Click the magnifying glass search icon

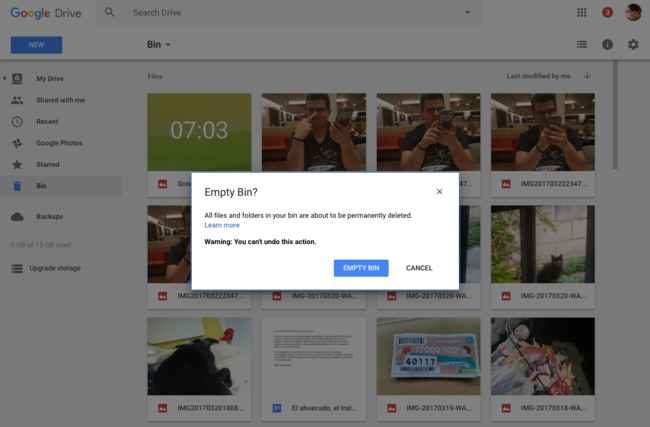click(x=109, y=12)
